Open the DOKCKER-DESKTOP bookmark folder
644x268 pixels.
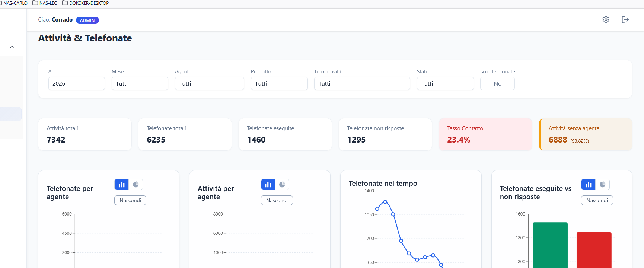(x=86, y=3)
